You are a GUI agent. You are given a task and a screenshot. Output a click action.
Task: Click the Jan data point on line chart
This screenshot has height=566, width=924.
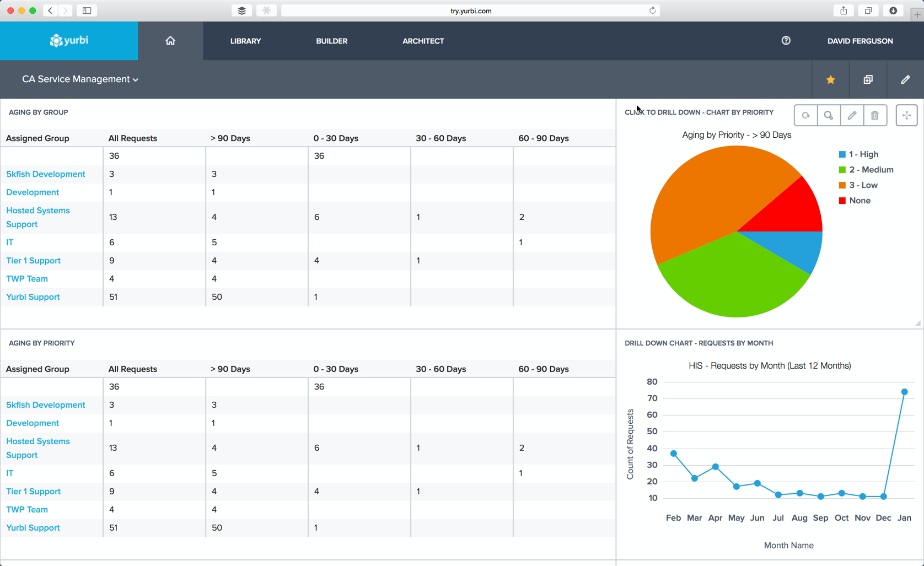(x=904, y=392)
